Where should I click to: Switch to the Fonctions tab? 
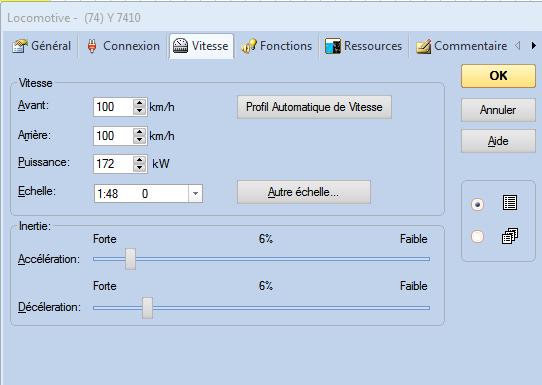(x=277, y=46)
